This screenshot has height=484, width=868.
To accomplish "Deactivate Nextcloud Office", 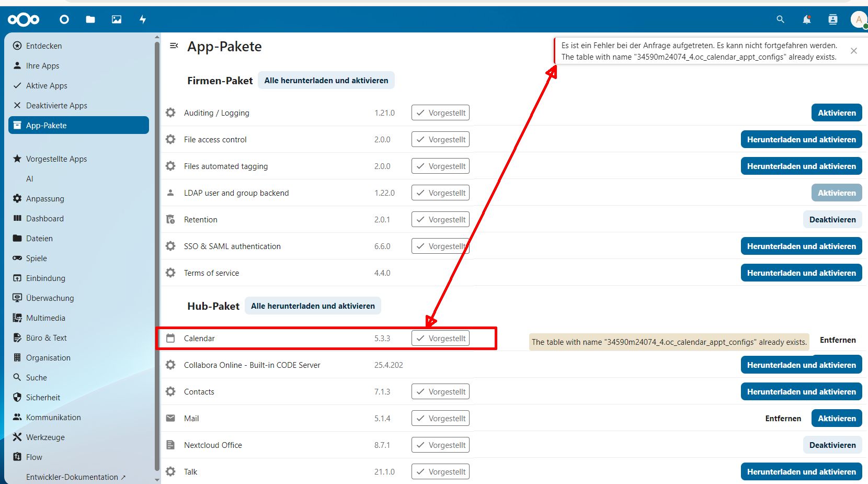I will click(832, 445).
